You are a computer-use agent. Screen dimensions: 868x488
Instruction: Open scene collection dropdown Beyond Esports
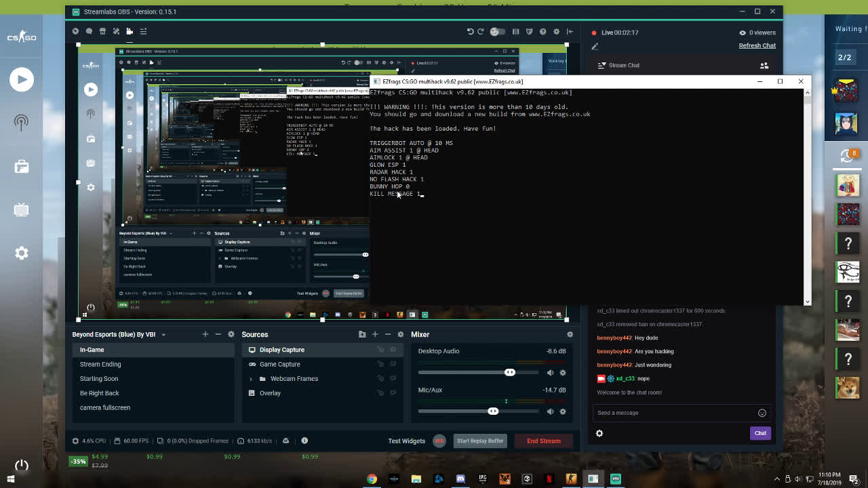(x=119, y=334)
